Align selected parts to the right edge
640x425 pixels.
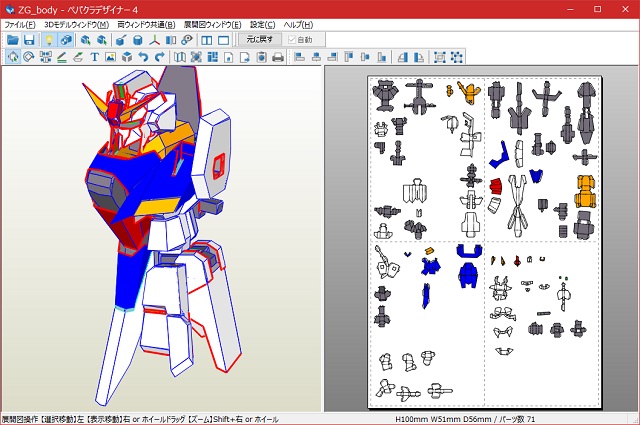tap(332, 57)
